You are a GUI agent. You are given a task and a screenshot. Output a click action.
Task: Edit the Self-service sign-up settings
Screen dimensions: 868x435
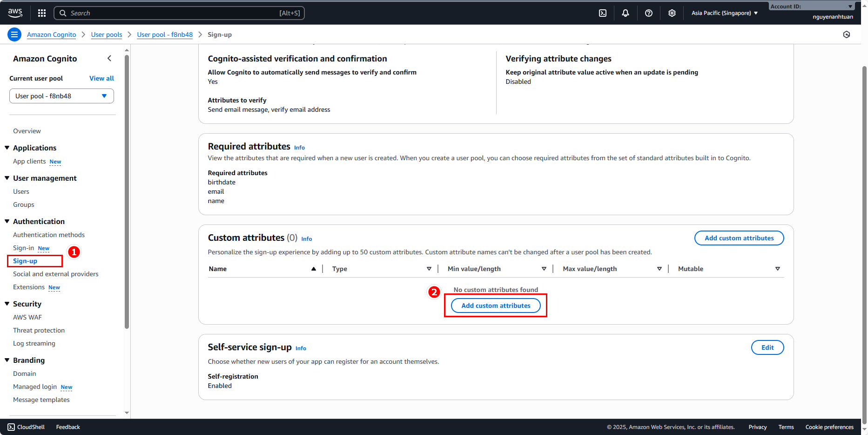(767, 347)
